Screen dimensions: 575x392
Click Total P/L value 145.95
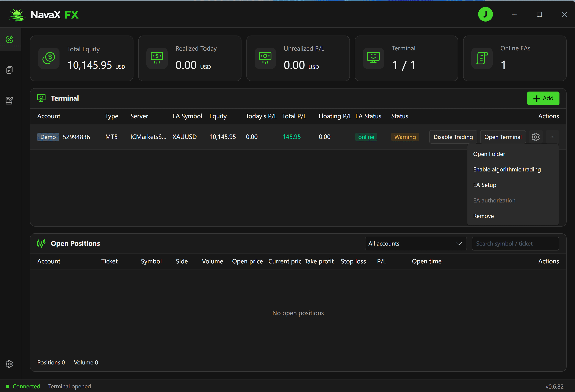coord(291,137)
